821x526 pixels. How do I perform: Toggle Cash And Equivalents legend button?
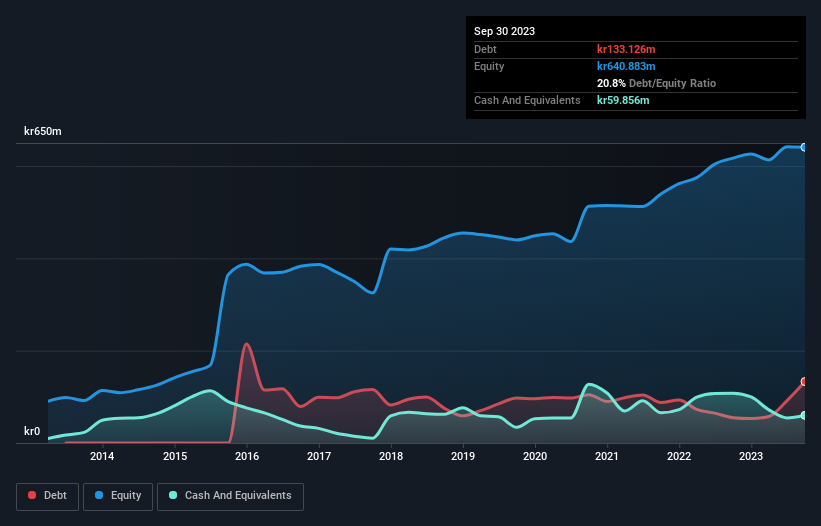click(x=230, y=496)
